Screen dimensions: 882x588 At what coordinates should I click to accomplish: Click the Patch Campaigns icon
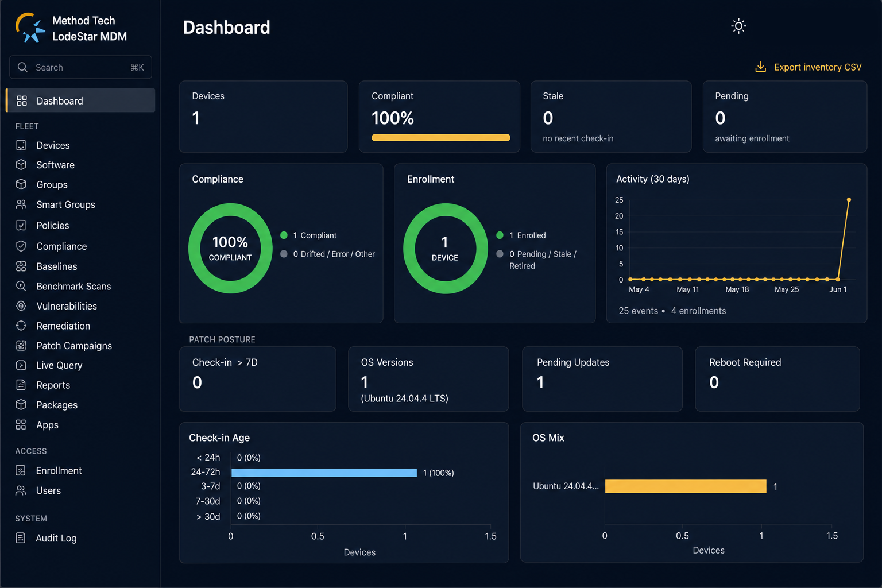tap(21, 345)
